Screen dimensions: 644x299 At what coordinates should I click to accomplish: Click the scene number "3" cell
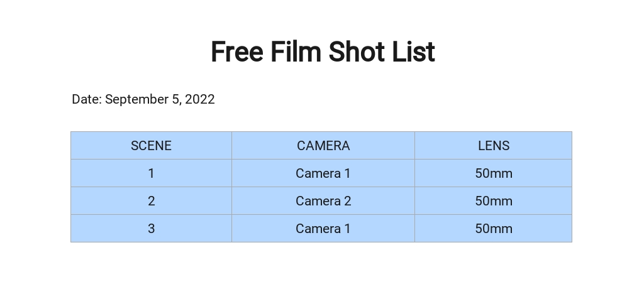coord(151,229)
